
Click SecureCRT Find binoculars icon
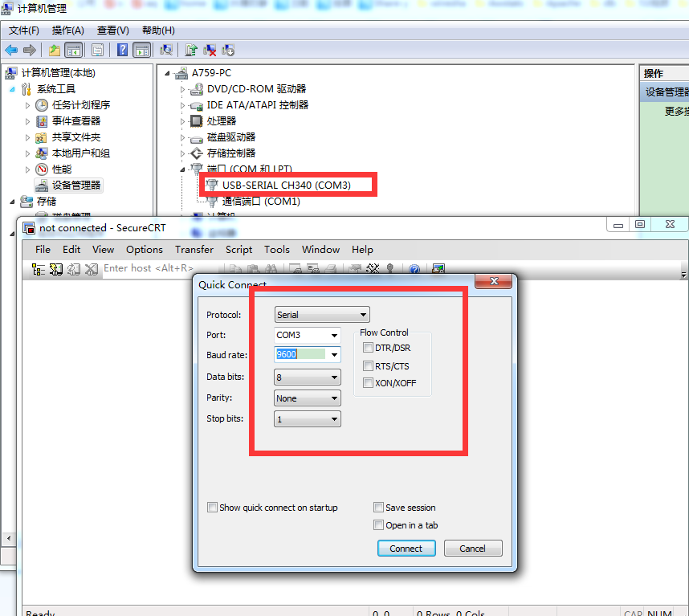point(271,268)
